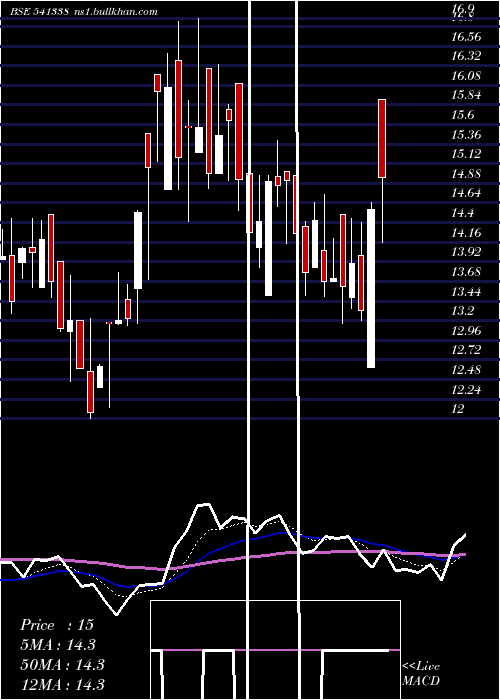The image size is (500, 700).
Task: Click the 5MA : 14.3 readout
Action: click(58, 645)
